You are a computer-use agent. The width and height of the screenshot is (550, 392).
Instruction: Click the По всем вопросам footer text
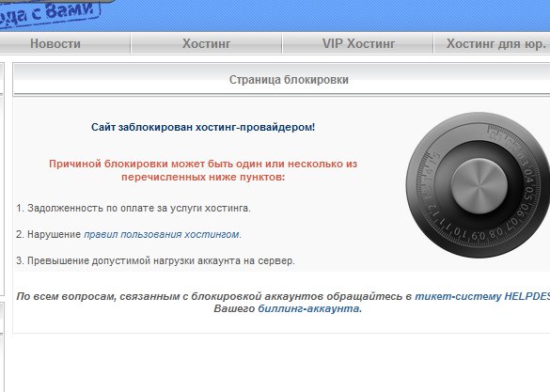214,296
